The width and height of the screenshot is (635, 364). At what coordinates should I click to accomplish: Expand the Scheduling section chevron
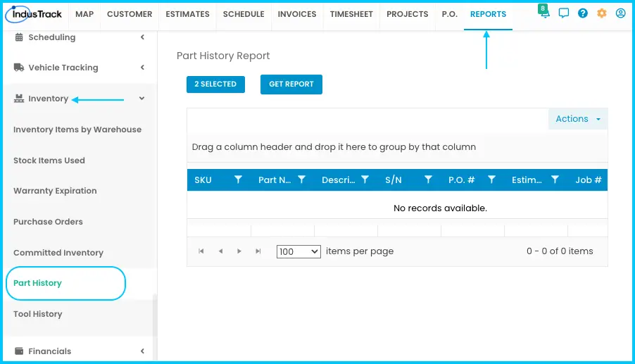click(x=142, y=37)
